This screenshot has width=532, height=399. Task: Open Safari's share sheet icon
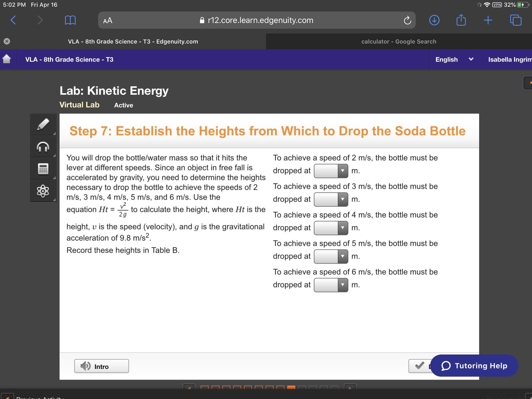coord(461,20)
